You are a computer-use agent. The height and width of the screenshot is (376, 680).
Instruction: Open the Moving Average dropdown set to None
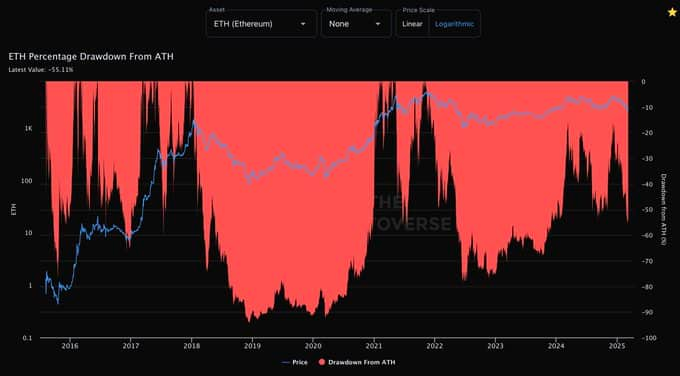(x=356, y=24)
